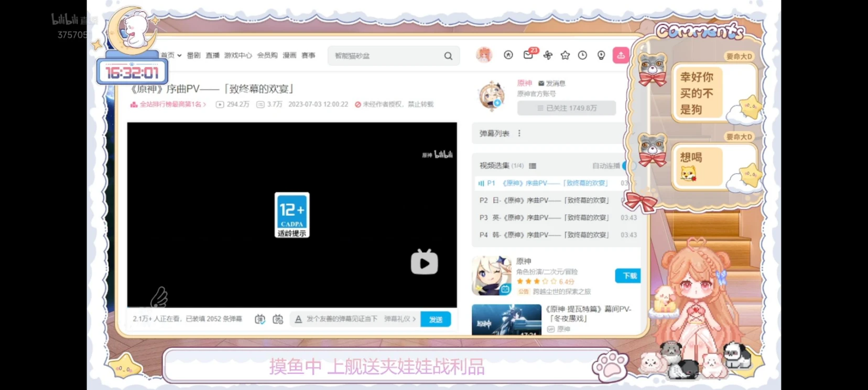This screenshot has width=868, height=390.
Task: Open the 弹幕礼仪 chevron link
Action: tap(400, 319)
